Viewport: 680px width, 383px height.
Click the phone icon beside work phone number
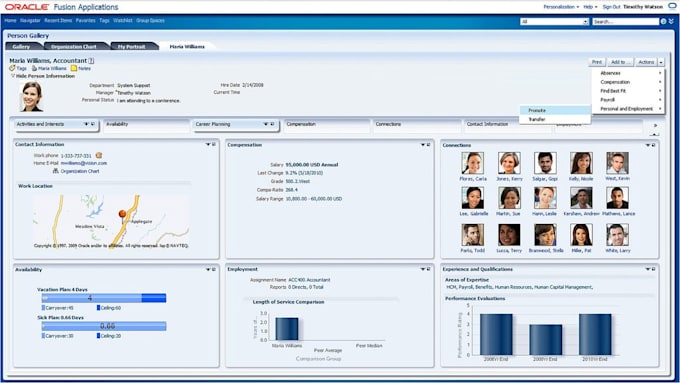(x=99, y=155)
